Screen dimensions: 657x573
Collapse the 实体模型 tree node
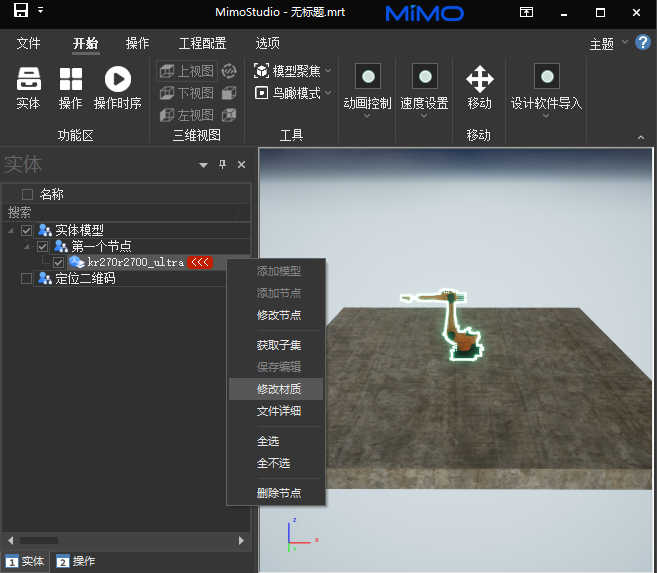pos(11,231)
